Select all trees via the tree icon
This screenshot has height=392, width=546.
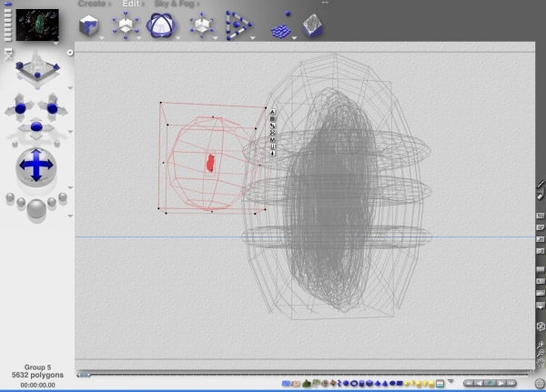pyautogui.click(x=316, y=383)
